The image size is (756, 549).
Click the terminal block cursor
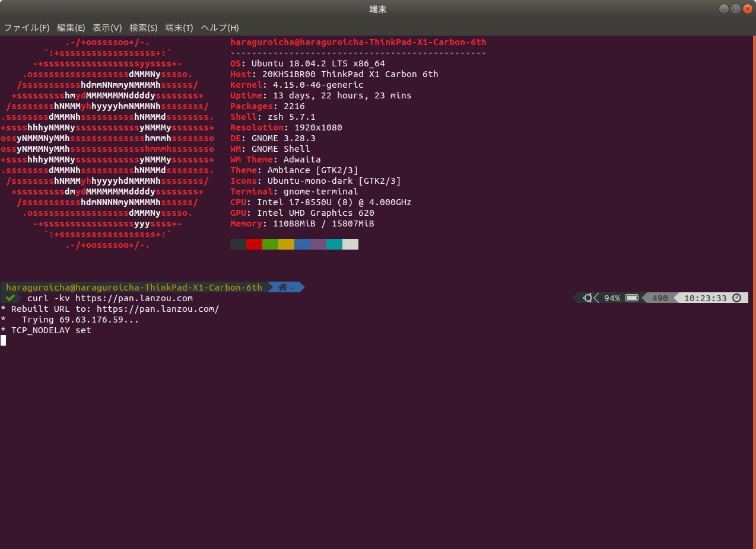click(3, 340)
